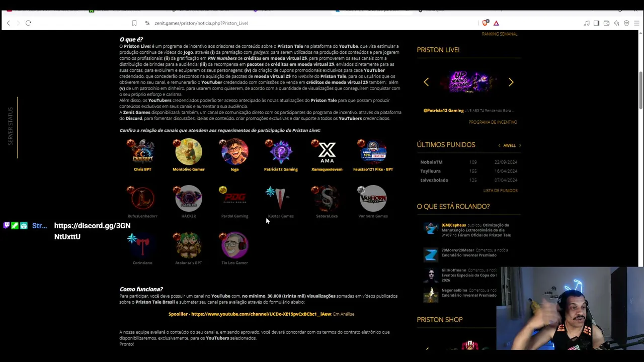Open the Pardal Gaming PDG avatar

[x=234, y=198]
